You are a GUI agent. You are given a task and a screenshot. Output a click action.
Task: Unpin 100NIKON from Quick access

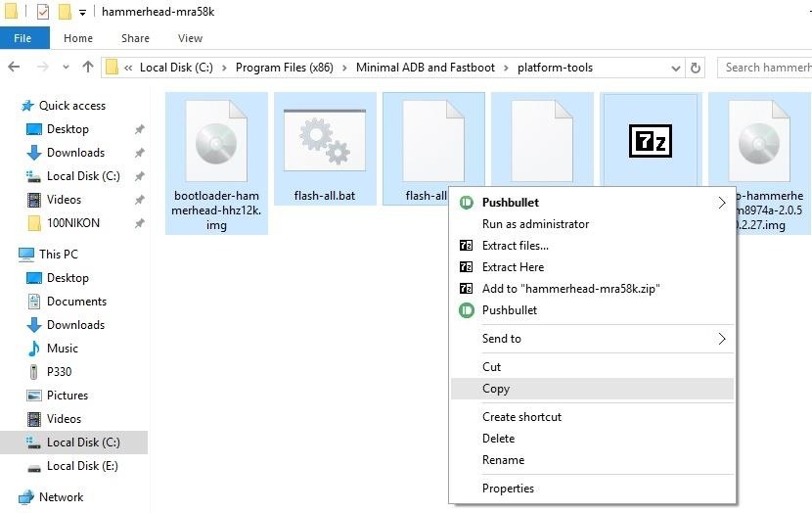[139, 223]
